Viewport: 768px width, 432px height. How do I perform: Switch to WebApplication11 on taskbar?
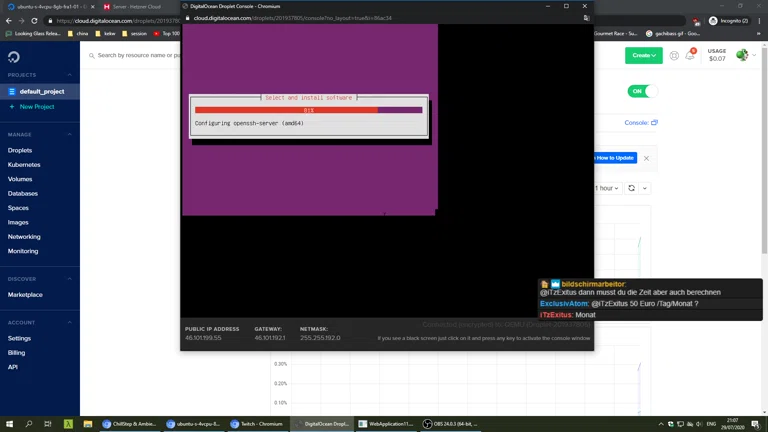click(x=386, y=424)
